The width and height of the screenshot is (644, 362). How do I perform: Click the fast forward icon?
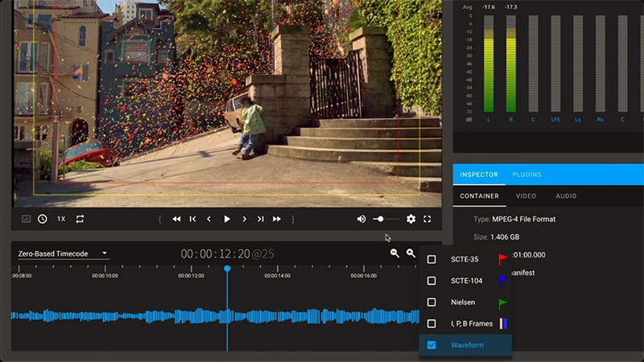point(277,219)
